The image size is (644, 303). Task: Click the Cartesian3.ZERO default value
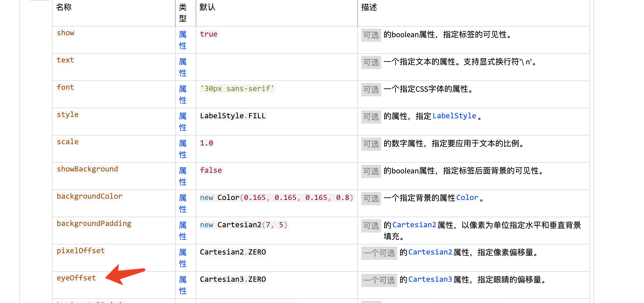(x=233, y=279)
